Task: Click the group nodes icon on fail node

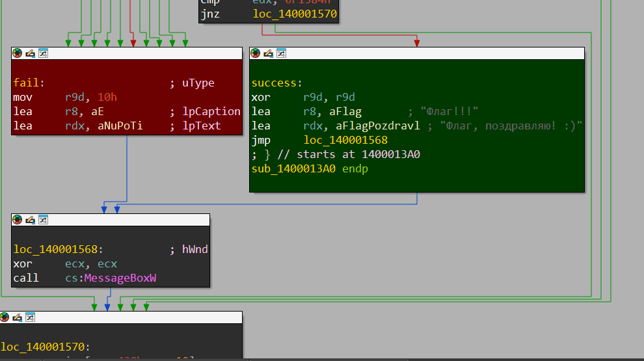Action: pos(42,53)
